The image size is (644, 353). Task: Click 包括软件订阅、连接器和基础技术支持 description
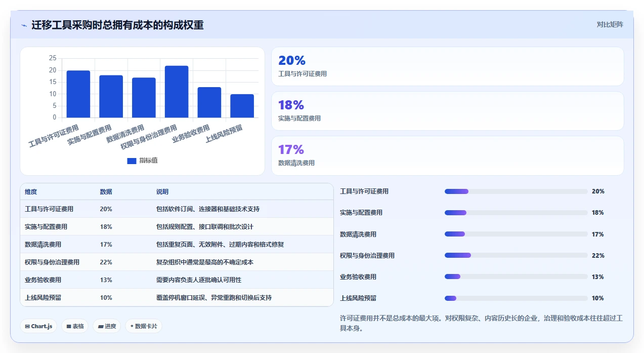(208, 209)
